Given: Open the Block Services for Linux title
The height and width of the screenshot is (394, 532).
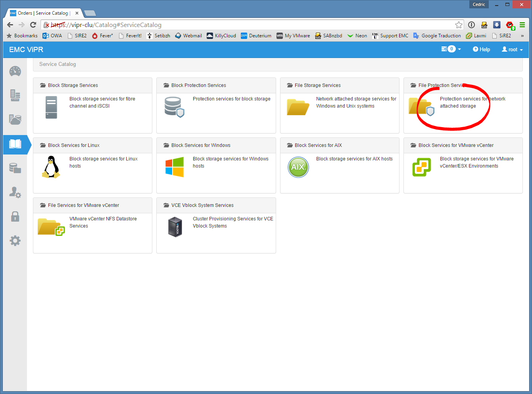Looking at the screenshot, I should pos(74,145).
